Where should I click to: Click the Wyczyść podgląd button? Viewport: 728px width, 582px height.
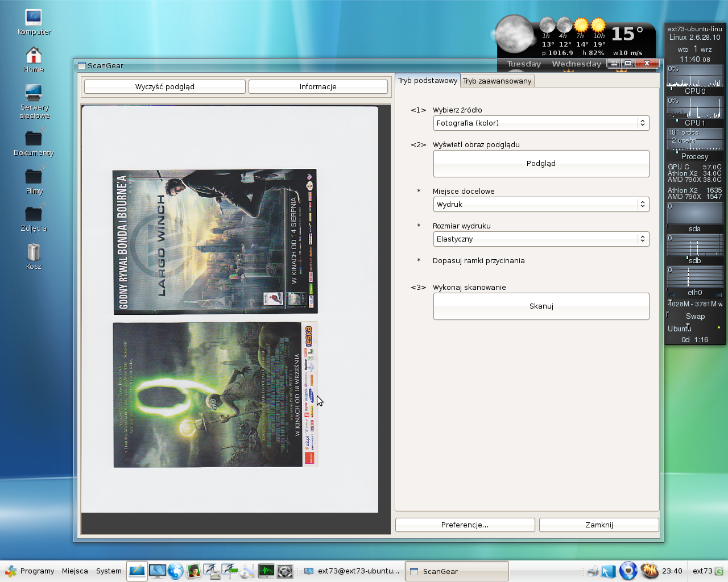165,86
